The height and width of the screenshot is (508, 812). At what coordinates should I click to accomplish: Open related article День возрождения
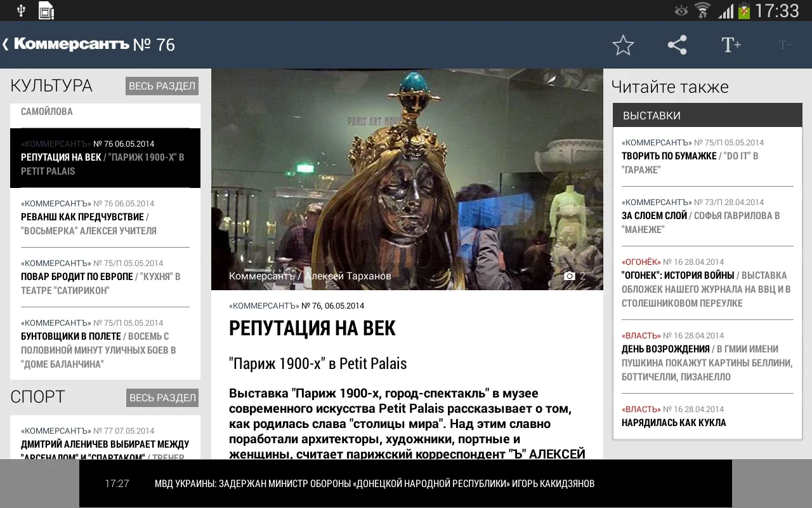[707, 356]
